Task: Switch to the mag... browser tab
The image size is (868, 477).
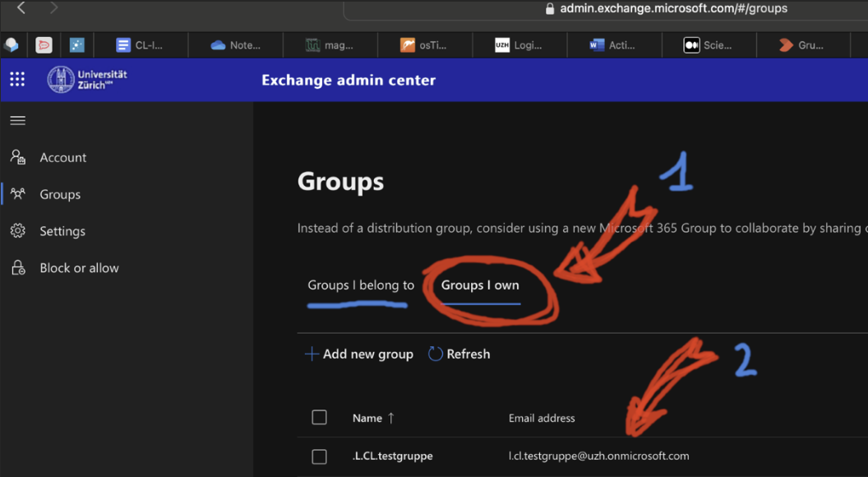Action: click(330, 45)
